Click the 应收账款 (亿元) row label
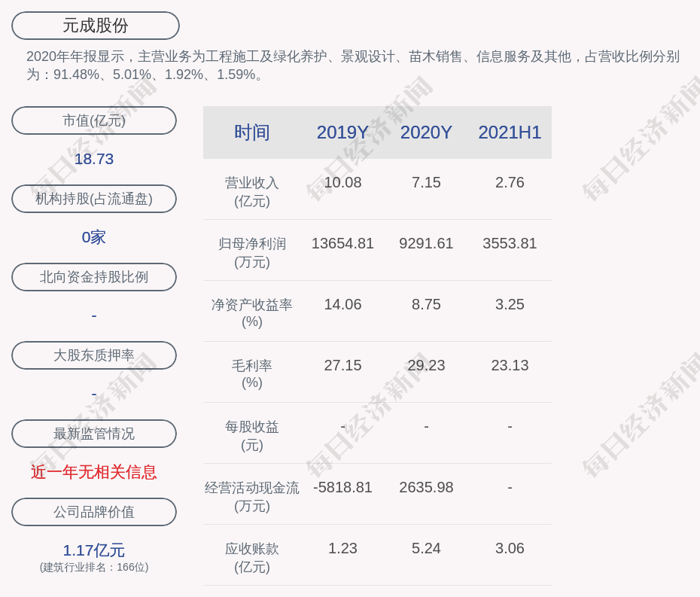Viewport: 700px width, 597px height. [252, 558]
